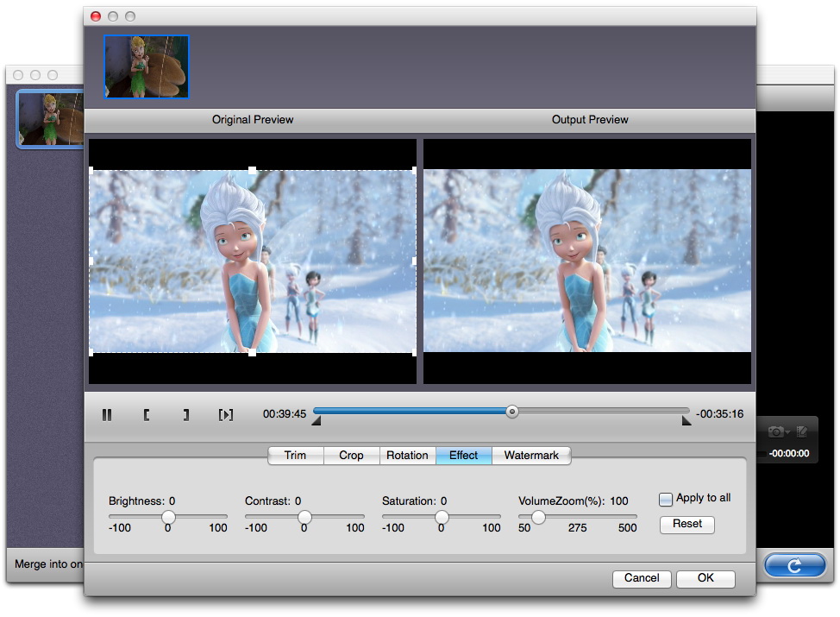Cancel the editing dialog
This screenshot has height=617, width=840.
642,578
